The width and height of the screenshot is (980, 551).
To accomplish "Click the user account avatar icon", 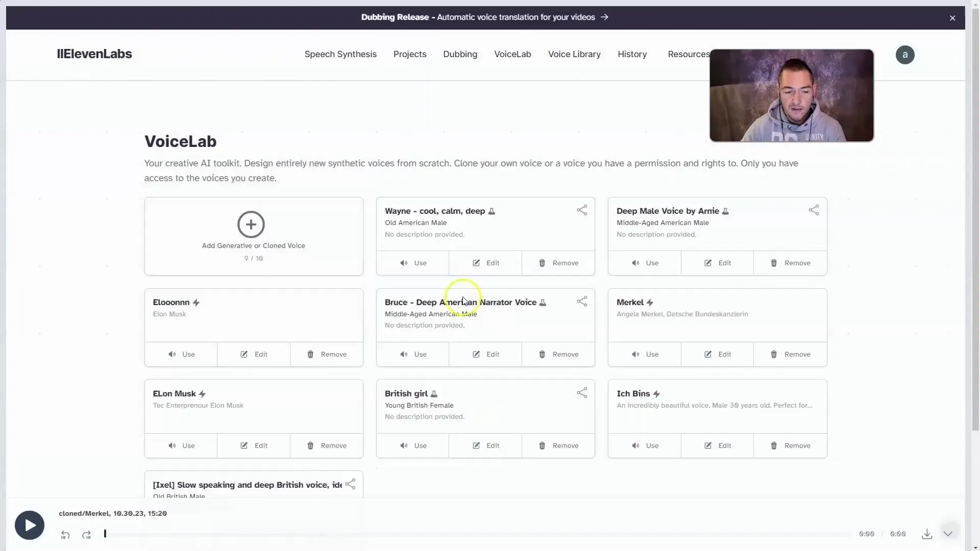I will pos(904,55).
